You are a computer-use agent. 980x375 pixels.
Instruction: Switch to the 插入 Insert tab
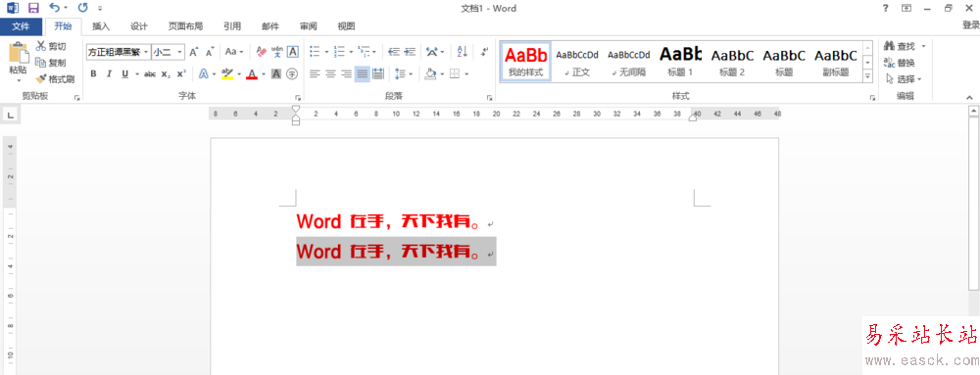coord(101,26)
